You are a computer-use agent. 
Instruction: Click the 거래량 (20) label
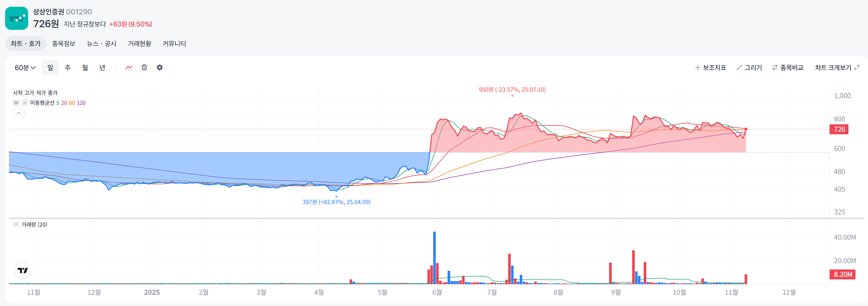click(34, 224)
